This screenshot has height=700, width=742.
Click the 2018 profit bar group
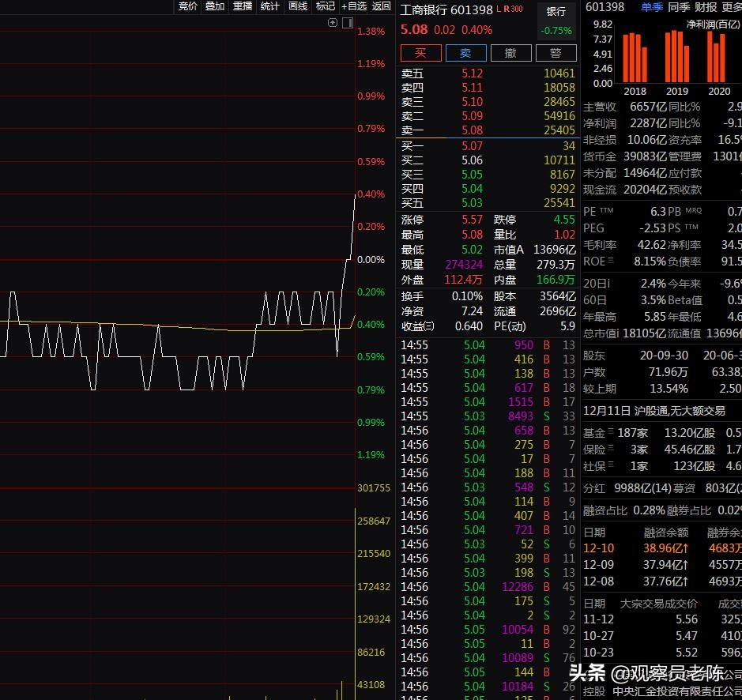pos(635,58)
